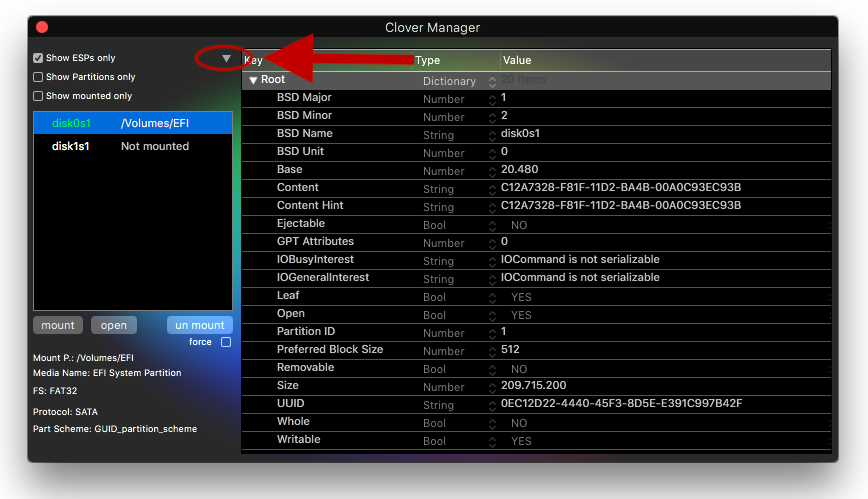
Task: Open type stepper for BSD Unit row
Action: (x=492, y=153)
